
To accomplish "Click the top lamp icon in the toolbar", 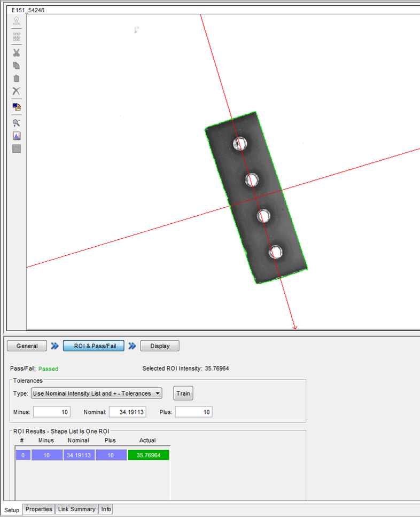I will pos(17,21).
